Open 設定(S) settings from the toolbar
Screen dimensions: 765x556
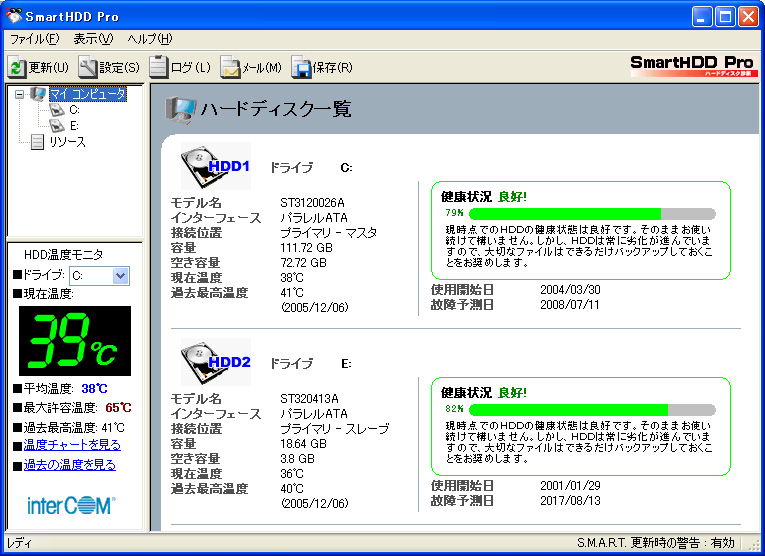point(88,68)
